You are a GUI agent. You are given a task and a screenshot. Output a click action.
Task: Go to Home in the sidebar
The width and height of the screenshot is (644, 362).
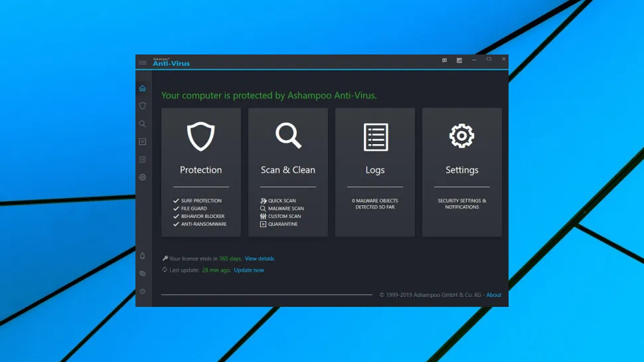(x=143, y=88)
